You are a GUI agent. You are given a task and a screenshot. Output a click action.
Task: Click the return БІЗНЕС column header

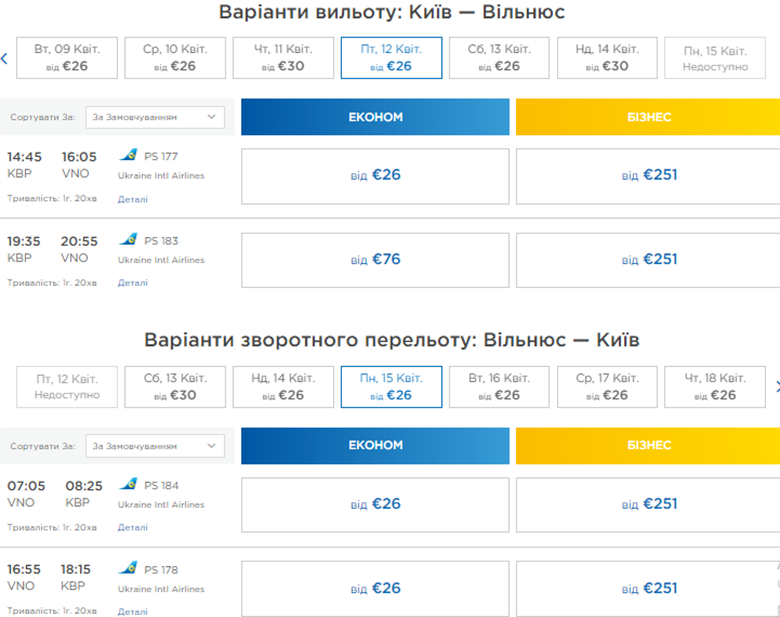(x=648, y=446)
